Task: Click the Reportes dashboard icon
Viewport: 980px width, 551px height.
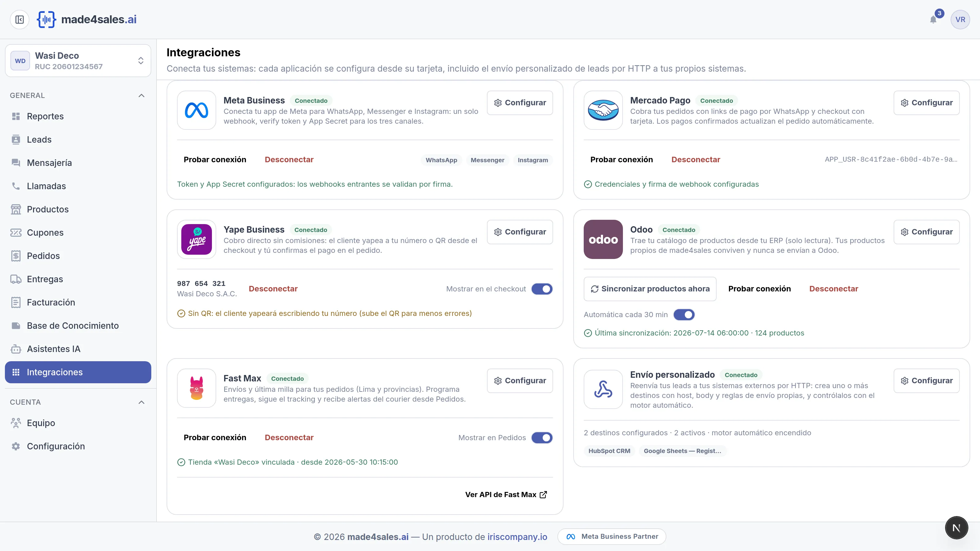Action: (x=16, y=116)
